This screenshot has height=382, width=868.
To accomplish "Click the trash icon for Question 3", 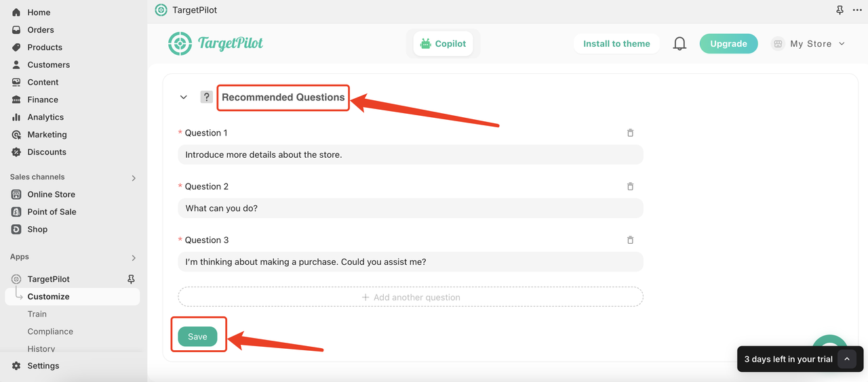I will pyautogui.click(x=630, y=240).
